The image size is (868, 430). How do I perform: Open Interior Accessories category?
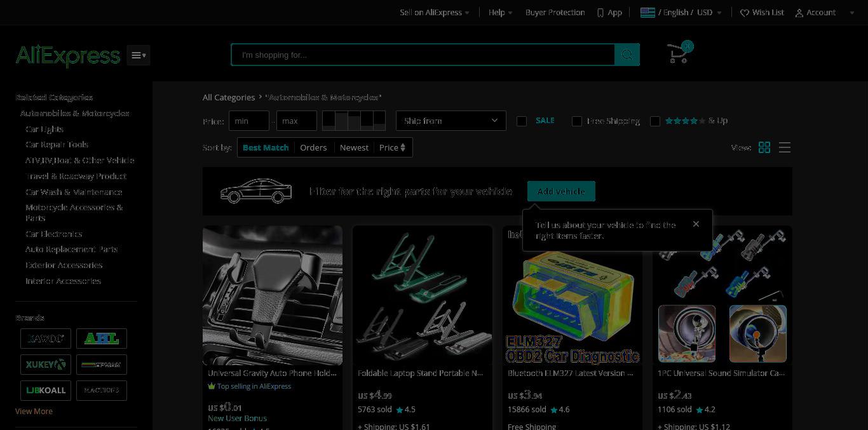click(x=63, y=281)
